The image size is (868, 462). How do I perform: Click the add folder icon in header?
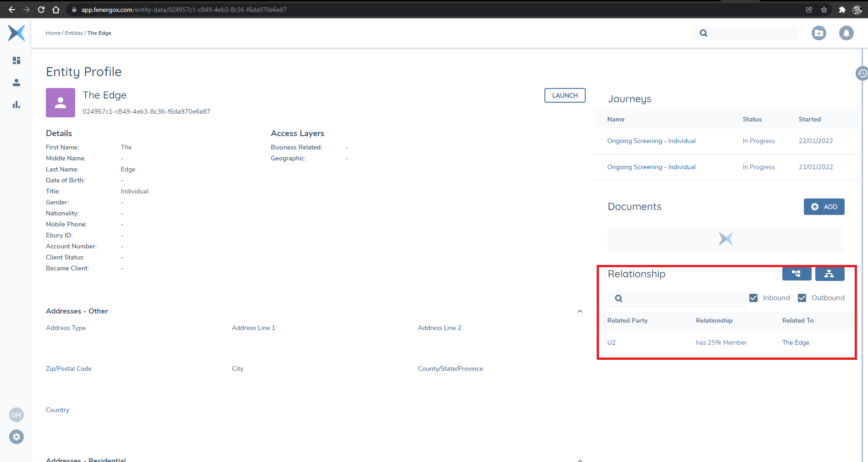pos(819,33)
